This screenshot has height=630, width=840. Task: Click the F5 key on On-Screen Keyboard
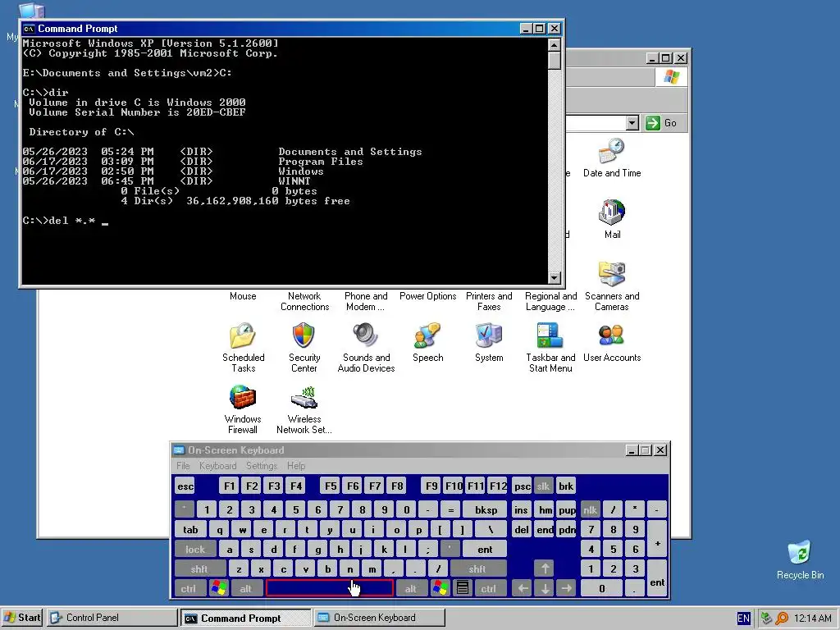coord(331,486)
